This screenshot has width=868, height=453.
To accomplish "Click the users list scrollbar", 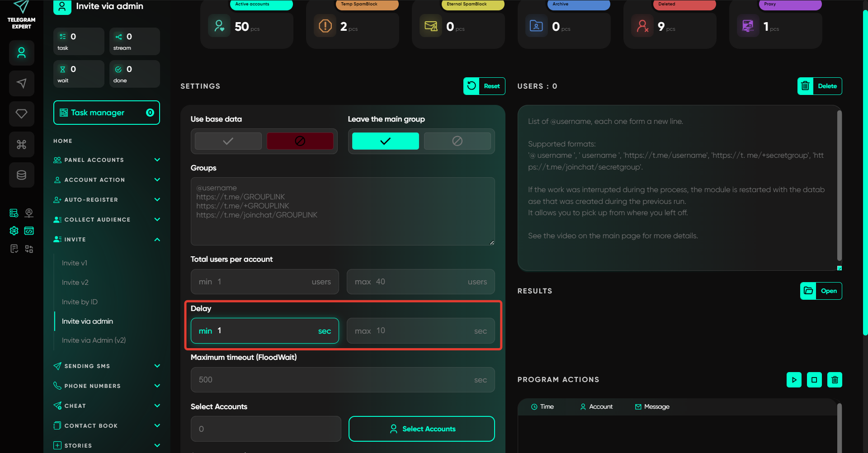I will point(839,185).
